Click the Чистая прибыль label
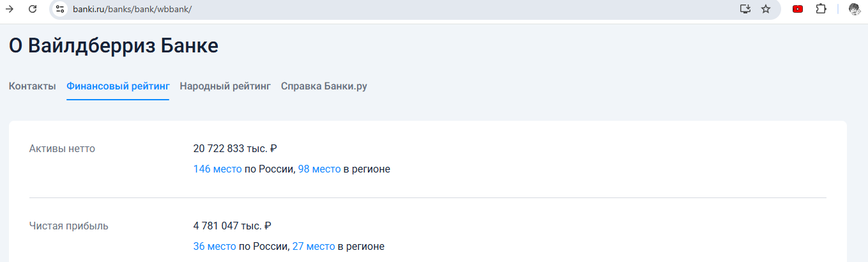Viewport: 868px width, 262px height. click(x=69, y=226)
